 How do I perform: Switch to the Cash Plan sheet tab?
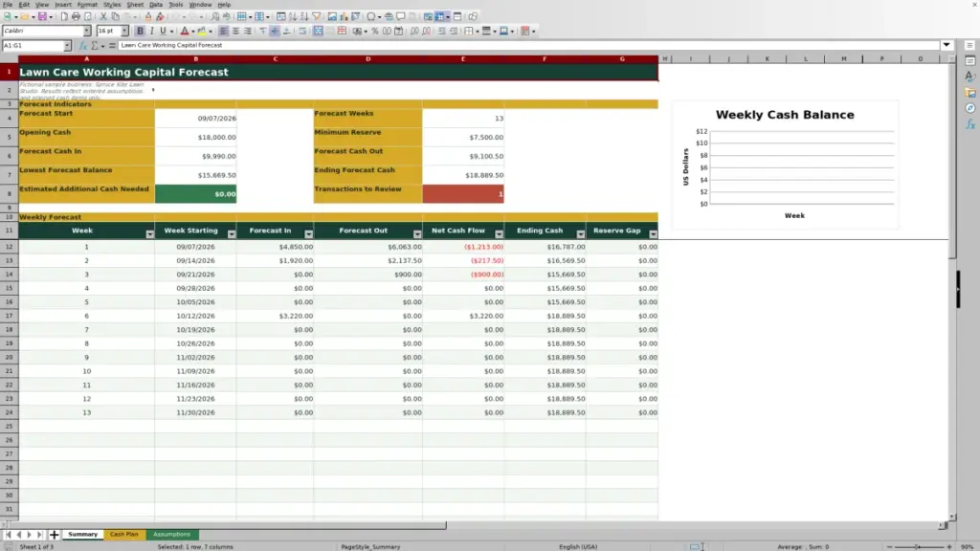123,534
